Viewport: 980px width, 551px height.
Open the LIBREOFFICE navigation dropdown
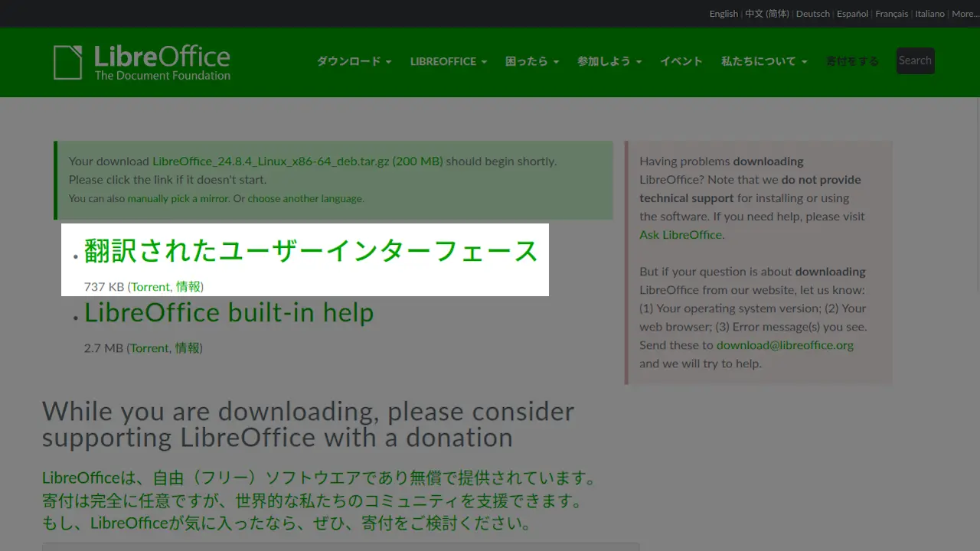[448, 61]
